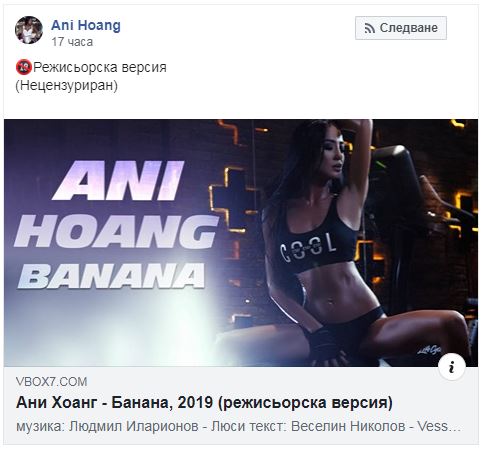Click the BANANA title in the preview
Viewport: 488px width, 449px height.
(x=111, y=275)
